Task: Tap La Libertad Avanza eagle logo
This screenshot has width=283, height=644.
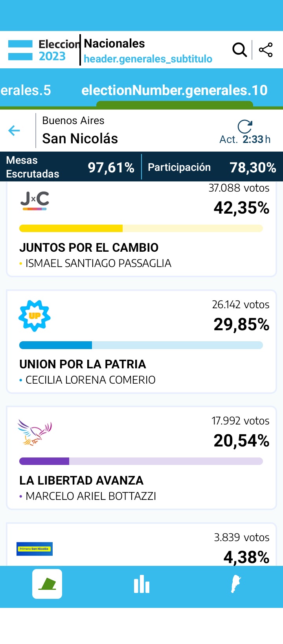Action: point(35,432)
